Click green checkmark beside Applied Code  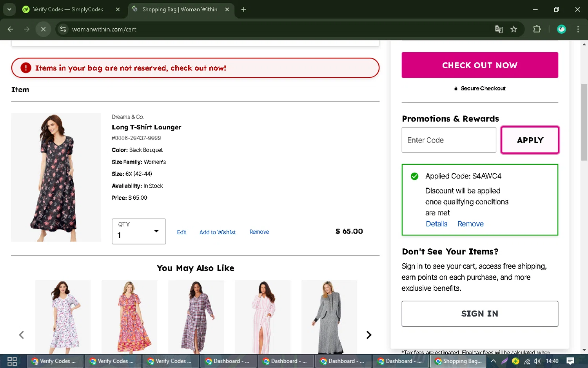click(414, 176)
